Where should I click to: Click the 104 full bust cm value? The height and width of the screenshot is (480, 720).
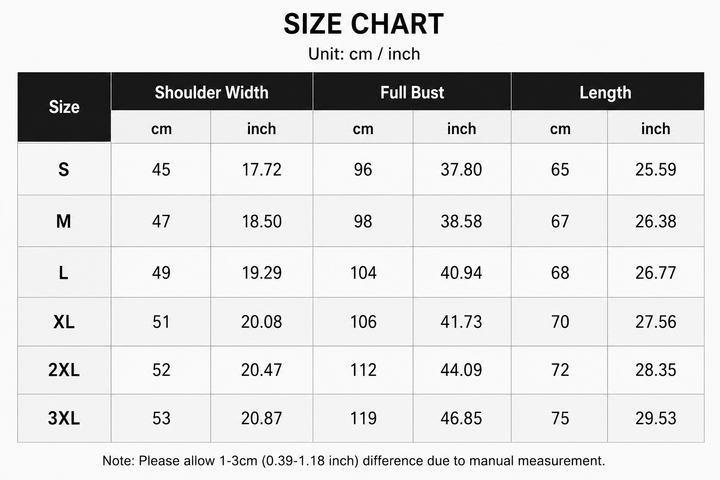(x=363, y=273)
